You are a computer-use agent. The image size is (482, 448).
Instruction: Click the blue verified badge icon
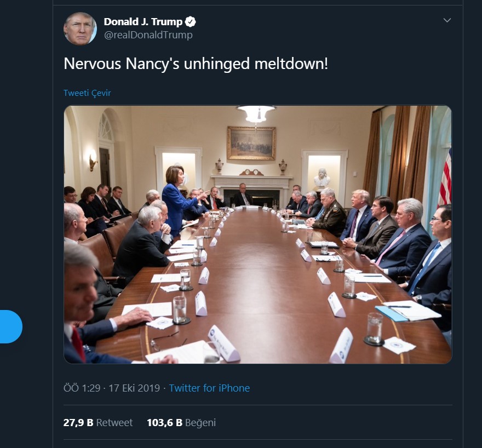(191, 22)
